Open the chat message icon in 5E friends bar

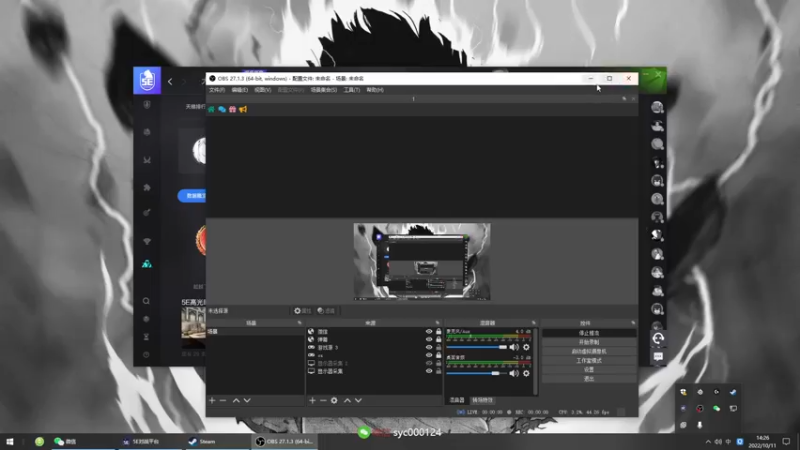(658, 357)
